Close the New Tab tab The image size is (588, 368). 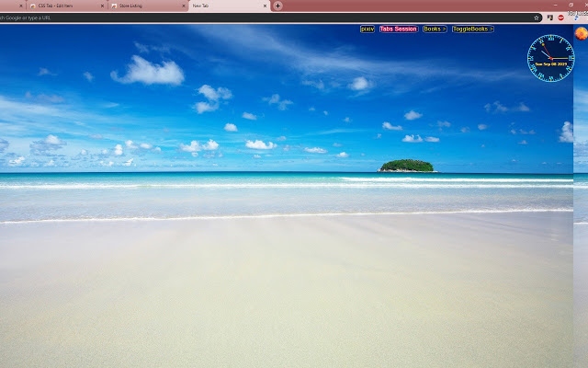266,6
